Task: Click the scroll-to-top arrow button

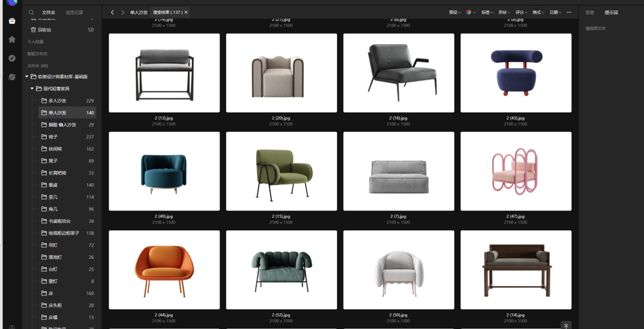Action: pos(566,325)
